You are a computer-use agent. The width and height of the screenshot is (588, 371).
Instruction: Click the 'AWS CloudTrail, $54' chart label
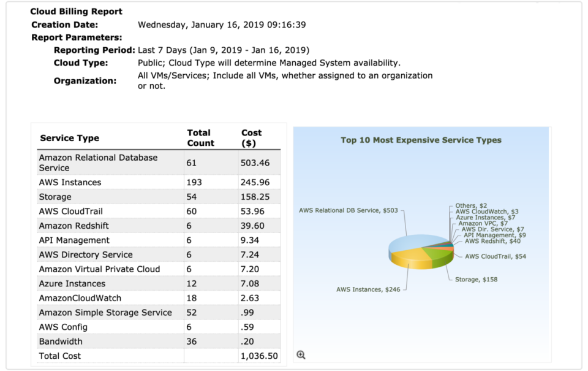click(x=496, y=256)
